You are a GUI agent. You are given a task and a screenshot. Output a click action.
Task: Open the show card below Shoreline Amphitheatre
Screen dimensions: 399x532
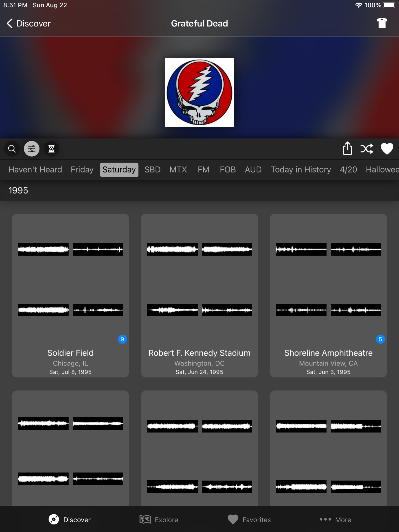coord(328,448)
